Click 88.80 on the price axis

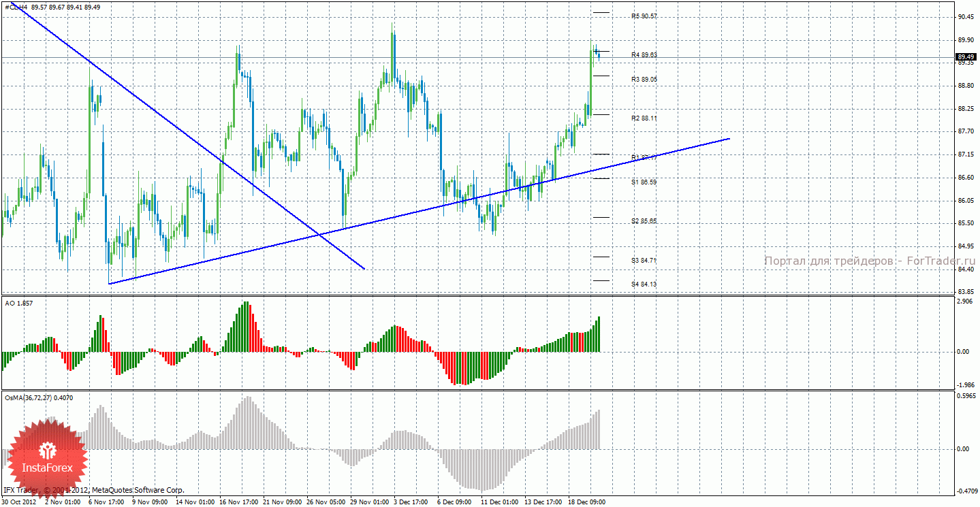966,86
